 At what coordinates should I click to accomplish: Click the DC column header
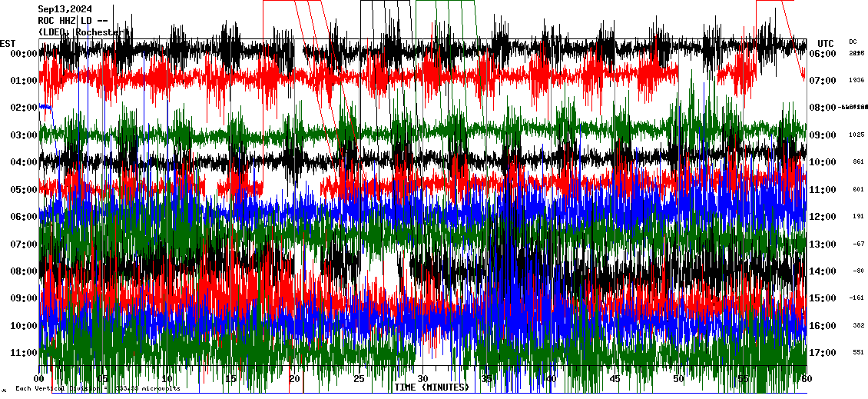(x=853, y=42)
